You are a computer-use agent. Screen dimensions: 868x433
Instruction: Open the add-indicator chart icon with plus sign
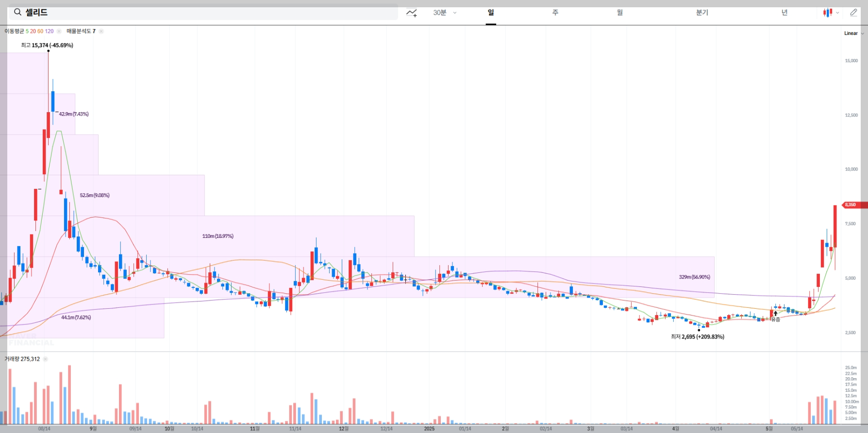(412, 13)
